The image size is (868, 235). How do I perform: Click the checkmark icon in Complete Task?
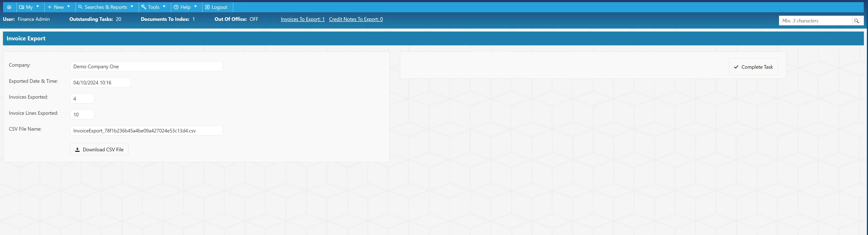click(x=736, y=67)
